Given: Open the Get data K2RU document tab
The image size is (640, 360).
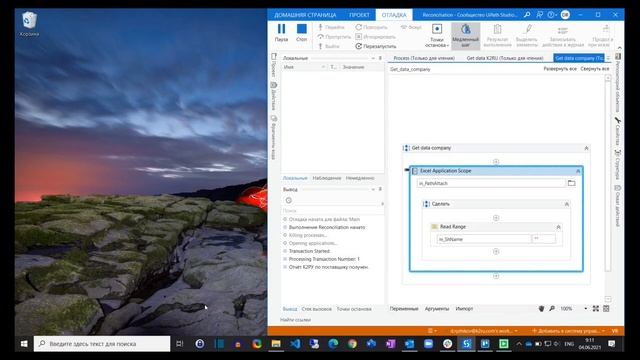Looking at the screenshot, I should (505, 58).
